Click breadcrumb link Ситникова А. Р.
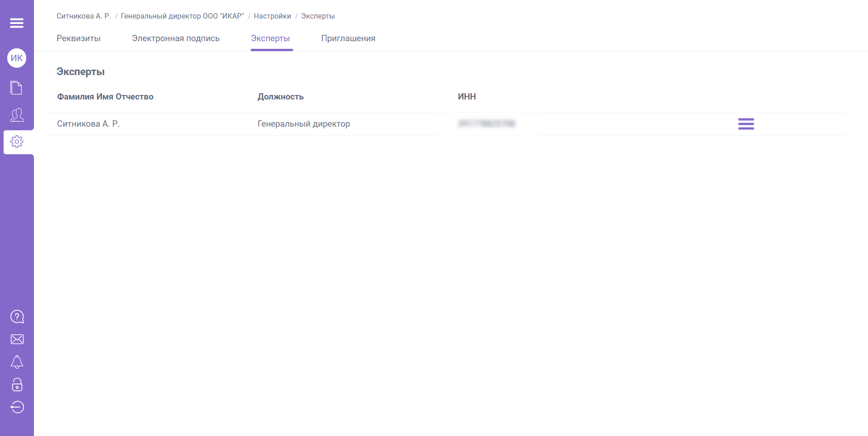 [x=83, y=15]
